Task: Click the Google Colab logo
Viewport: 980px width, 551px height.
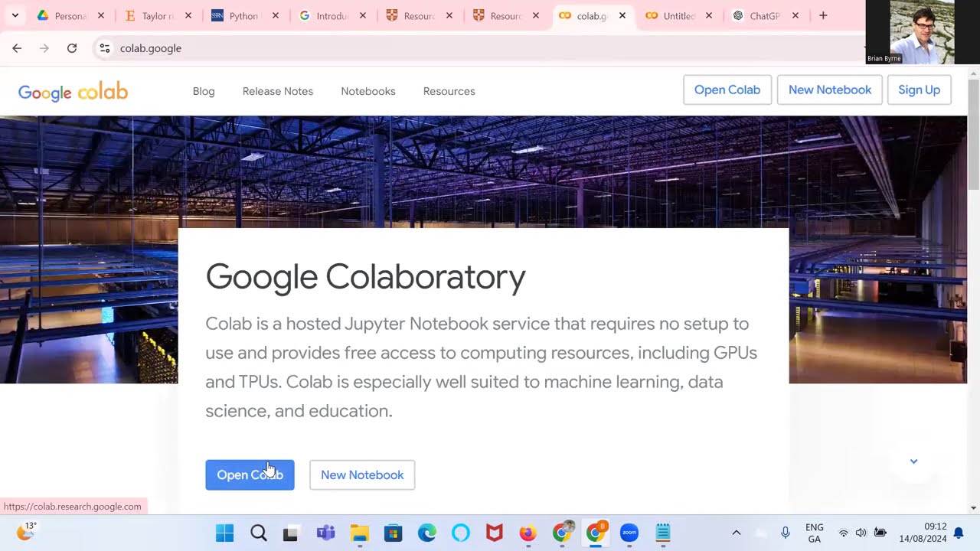Action: pos(73,92)
